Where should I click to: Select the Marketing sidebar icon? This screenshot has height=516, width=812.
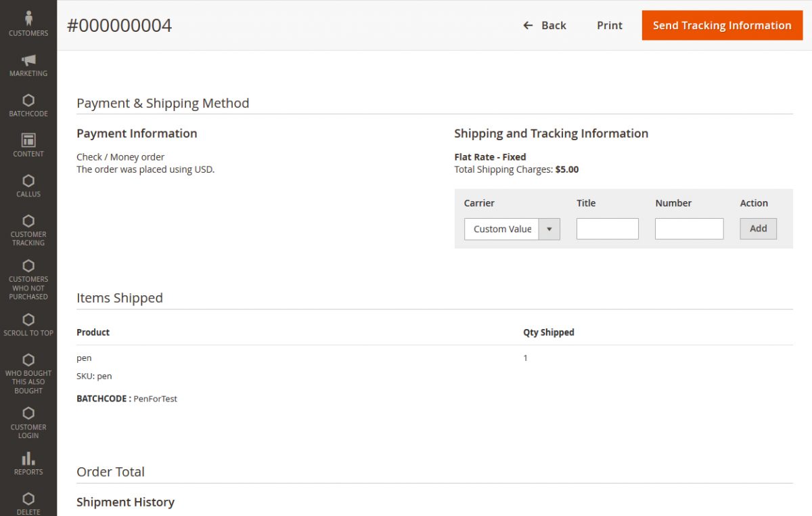tap(28, 64)
